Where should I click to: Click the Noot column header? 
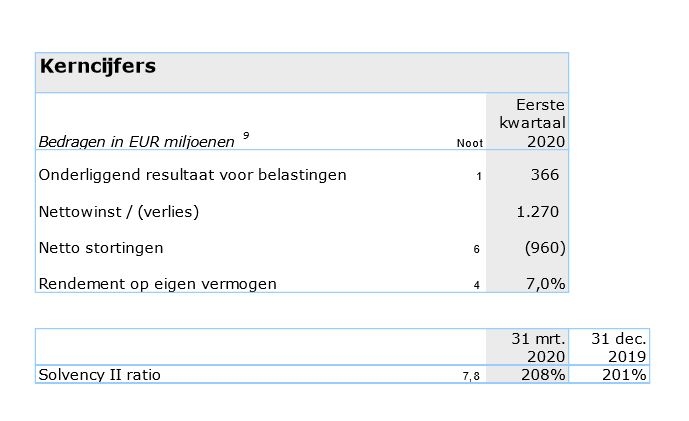point(469,143)
